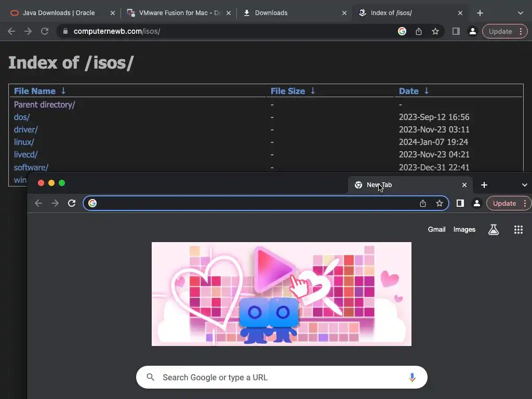Open tab search chevron in back window
The width and height of the screenshot is (532, 399).
pos(521,13)
